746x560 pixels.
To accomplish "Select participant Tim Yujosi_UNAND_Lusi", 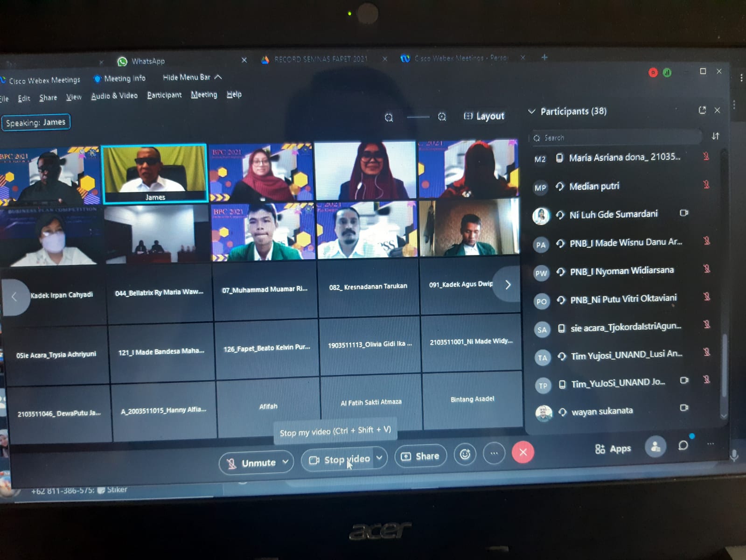I will (x=626, y=355).
